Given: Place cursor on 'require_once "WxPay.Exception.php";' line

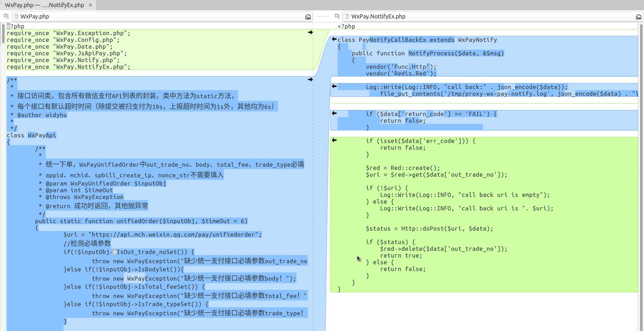Looking at the screenshot, I should 68,33.
